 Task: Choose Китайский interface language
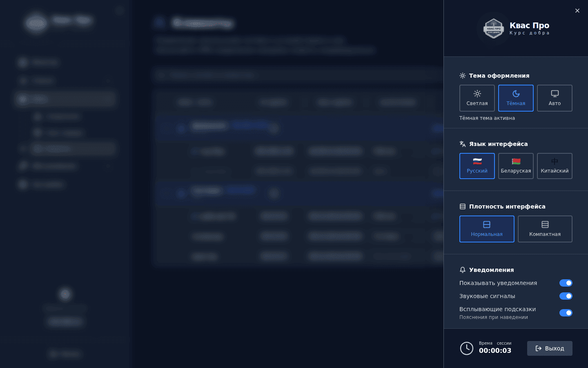(x=555, y=166)
